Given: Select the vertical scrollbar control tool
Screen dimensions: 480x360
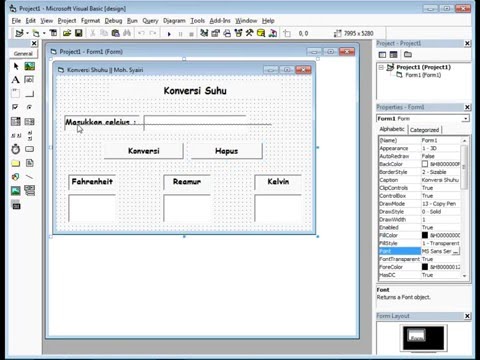Looking at the screenshot, I should pos(29,135).
